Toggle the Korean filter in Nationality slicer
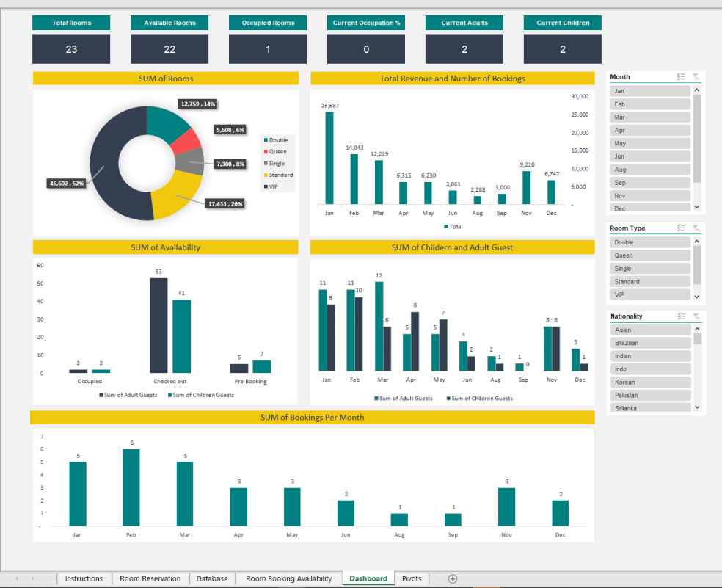 [649, 381]
